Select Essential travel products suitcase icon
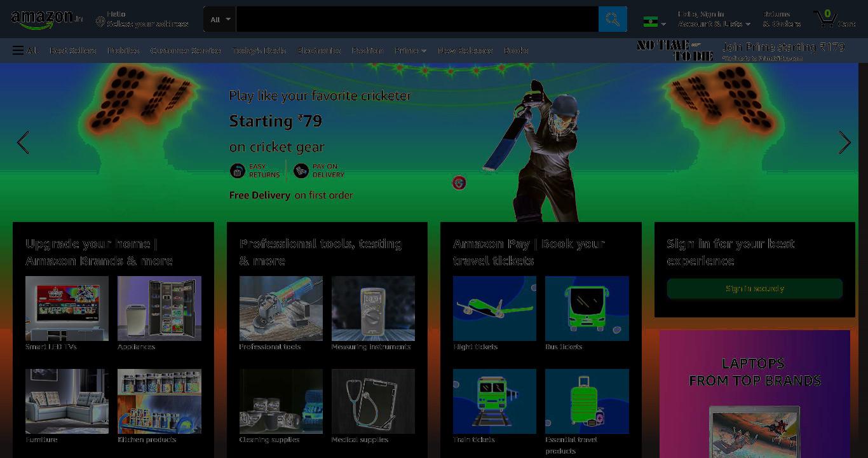Image resolution: width=868 pixels, height=458 pixels. pos(587,401)
